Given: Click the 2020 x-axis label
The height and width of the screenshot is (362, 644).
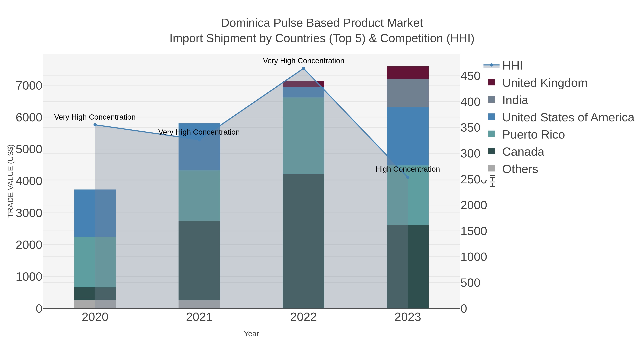Looking at the screenshot, I should 95,317.
